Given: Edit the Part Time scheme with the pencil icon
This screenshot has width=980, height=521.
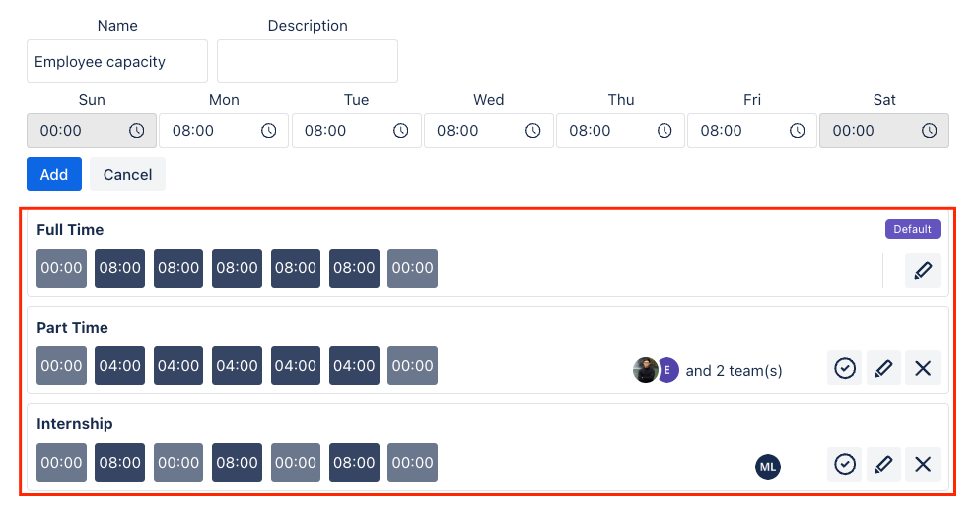Looking at the screenshot, I should [883, 368].
